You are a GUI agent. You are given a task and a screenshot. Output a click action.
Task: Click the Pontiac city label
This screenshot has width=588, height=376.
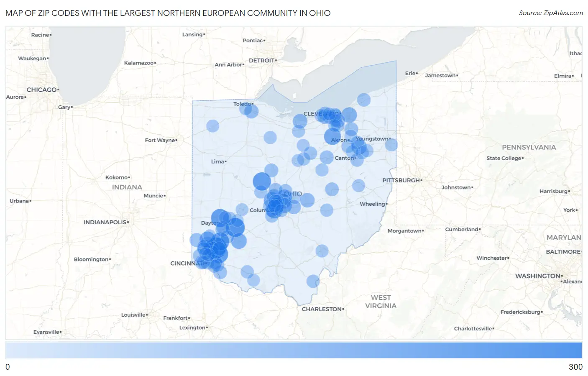click(x=253, y=41)
